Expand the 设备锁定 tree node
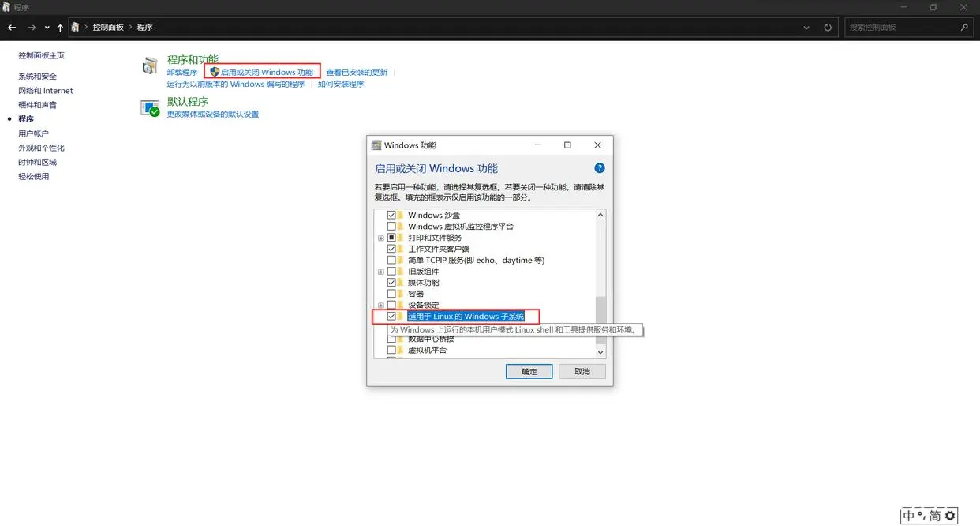 tap(381, 305)
